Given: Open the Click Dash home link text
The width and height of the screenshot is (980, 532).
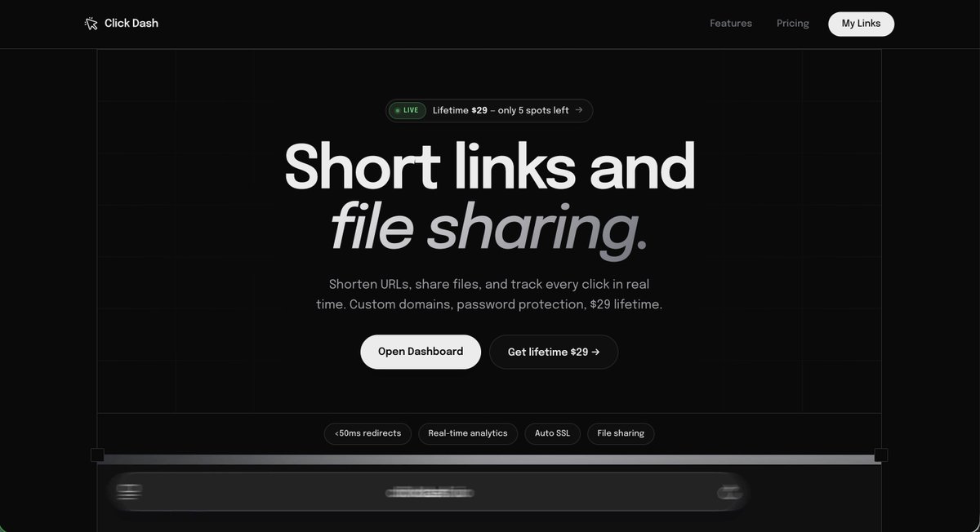Looking at the screenshot, I should pos(131,24).
